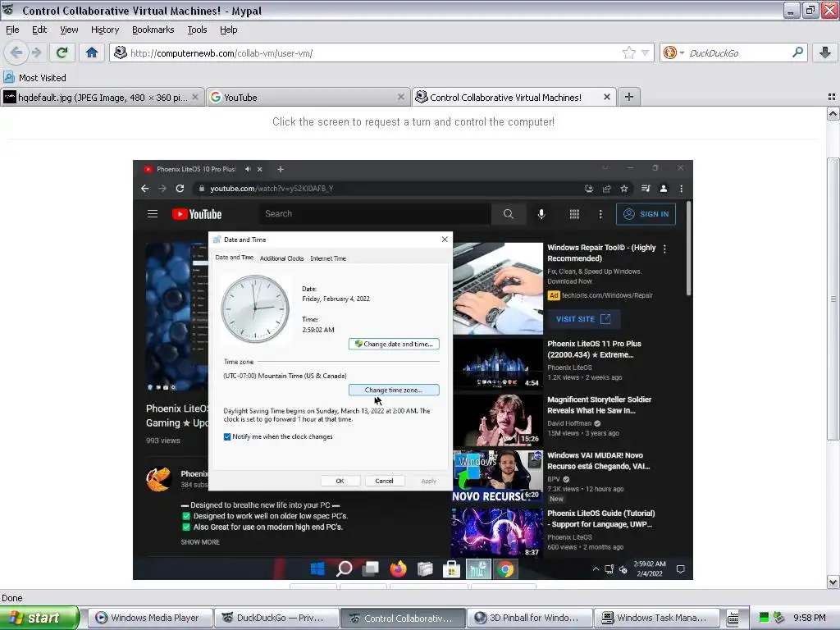
Task: Open Windows VAI MUDAR video thumbnail
Action: click(497, 475)
